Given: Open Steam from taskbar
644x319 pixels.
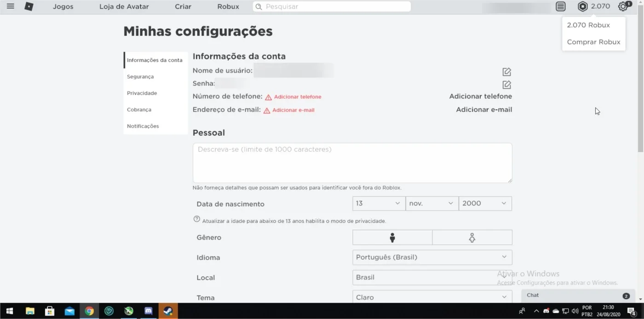Looking at the screenshot, I should point(168,311).
